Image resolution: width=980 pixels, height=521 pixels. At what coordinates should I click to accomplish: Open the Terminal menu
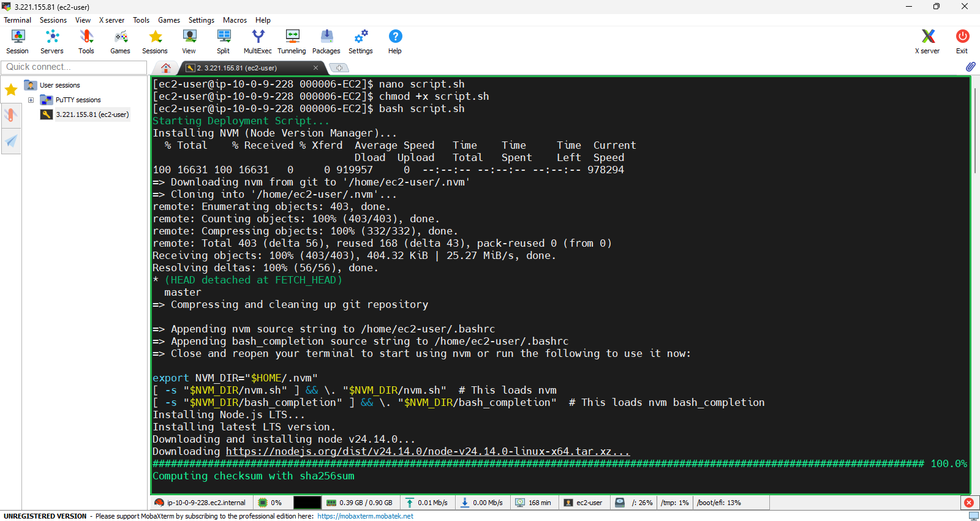click(17, 20)
